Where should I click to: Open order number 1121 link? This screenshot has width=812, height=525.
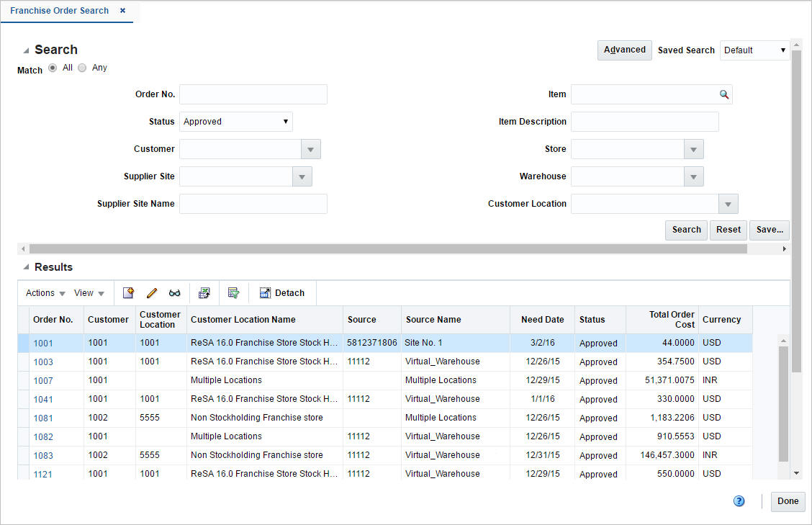(43, 474)
